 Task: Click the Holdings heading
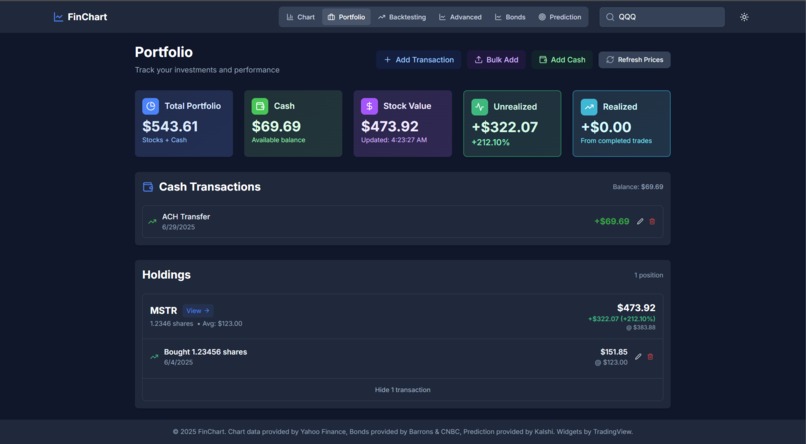167,275
